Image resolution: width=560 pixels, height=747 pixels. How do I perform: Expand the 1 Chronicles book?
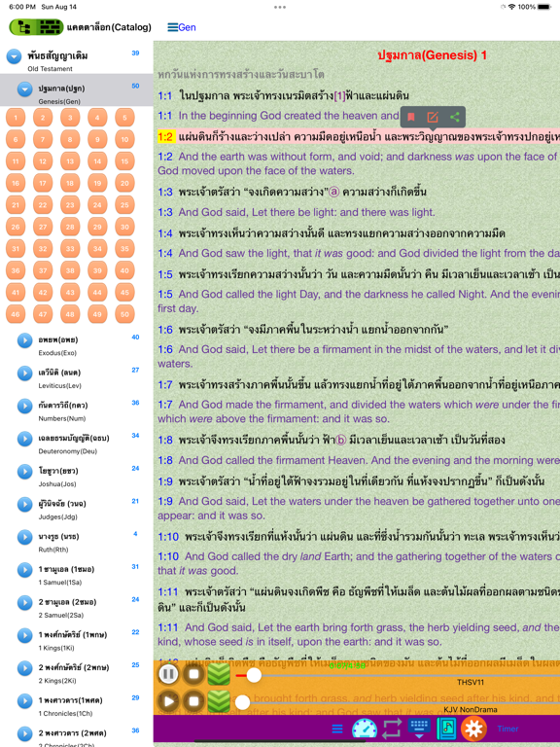point(24,701)
